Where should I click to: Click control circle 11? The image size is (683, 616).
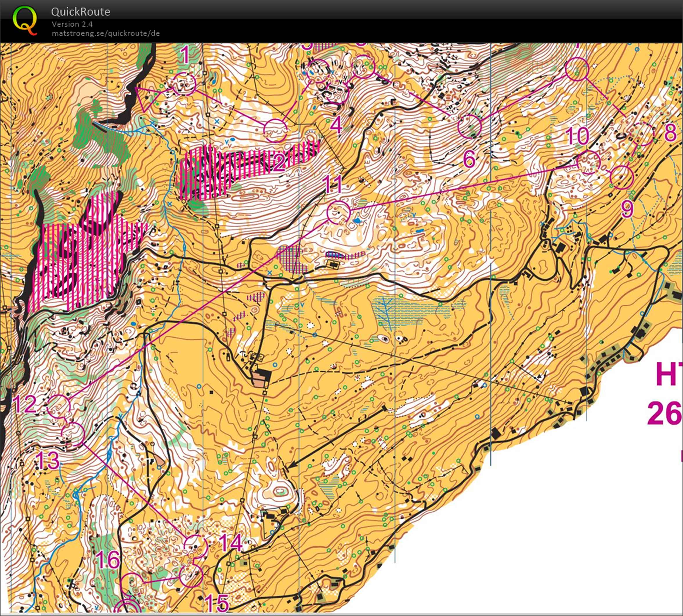[338, 212]
